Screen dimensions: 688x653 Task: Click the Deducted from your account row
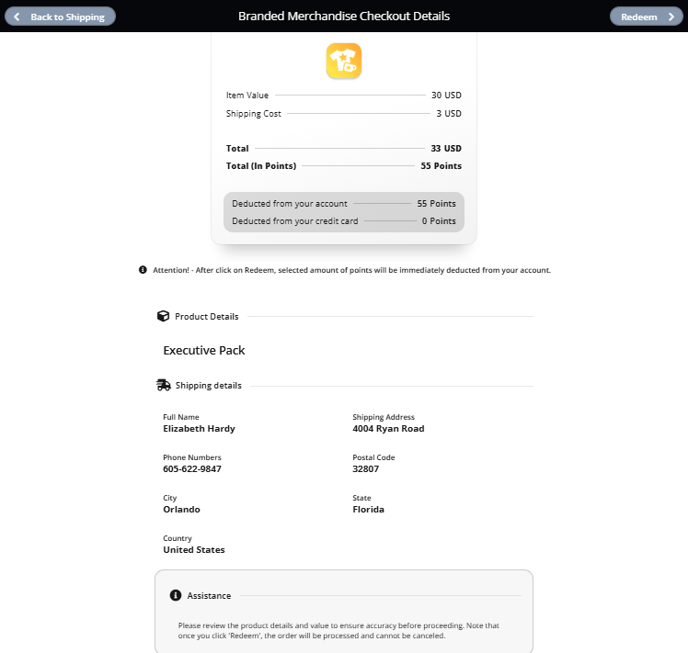point(344,204)
